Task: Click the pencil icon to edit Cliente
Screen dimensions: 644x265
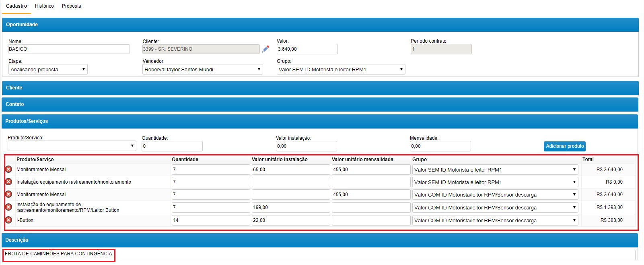Action: (265, 49)
